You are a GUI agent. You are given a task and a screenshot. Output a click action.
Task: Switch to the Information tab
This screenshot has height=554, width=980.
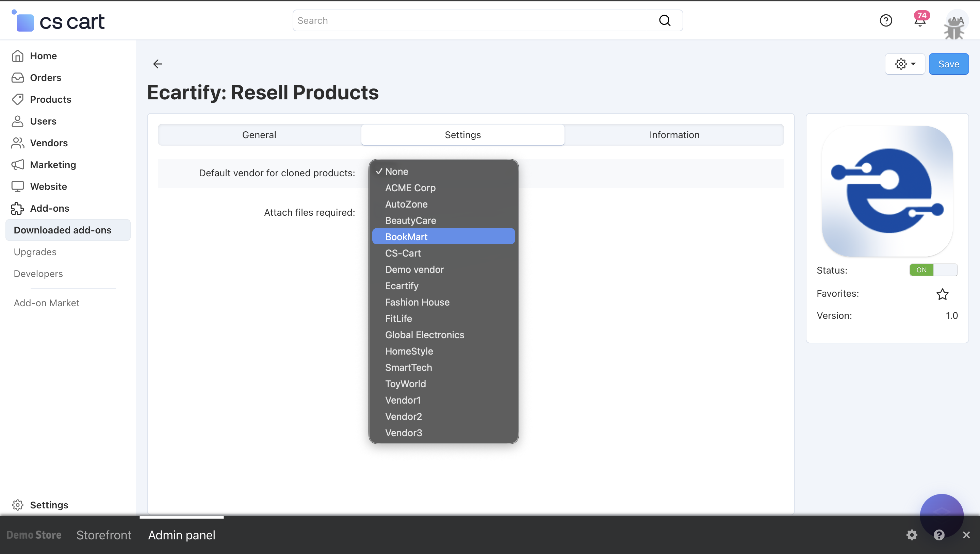coord(674,135)
